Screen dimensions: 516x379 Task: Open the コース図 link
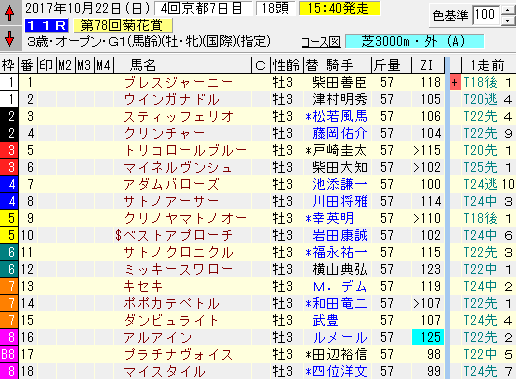tap(321, 42)
